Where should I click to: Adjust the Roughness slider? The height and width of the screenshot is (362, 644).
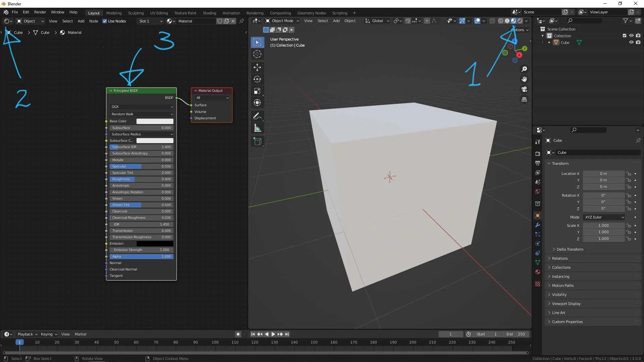(142, 179)
